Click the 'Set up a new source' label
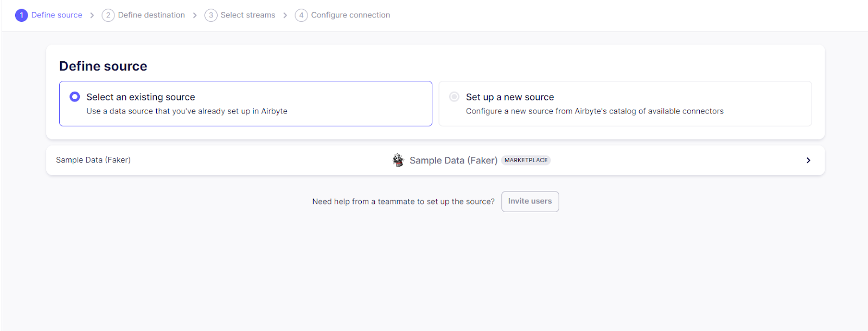The image size is (868, 331). [510, 97]
